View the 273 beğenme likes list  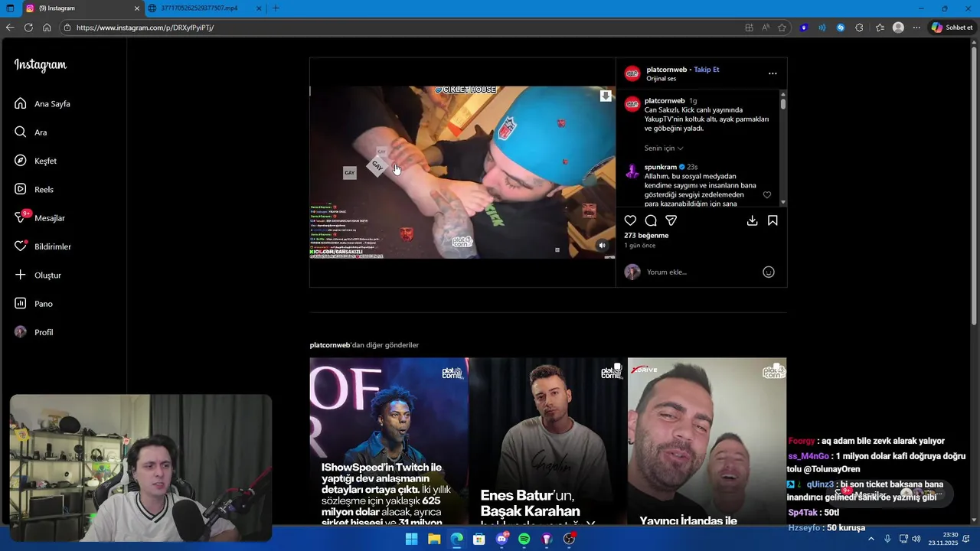[x=646, y=236]
